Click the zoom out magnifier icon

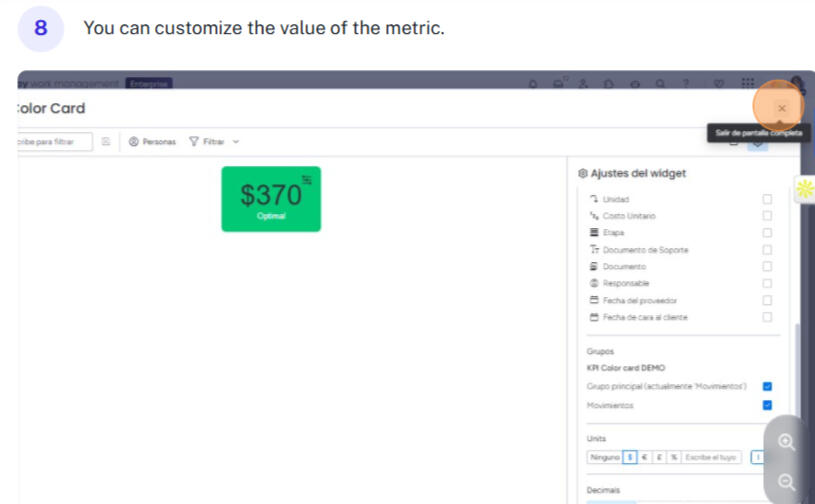click(x=787, y=482)
